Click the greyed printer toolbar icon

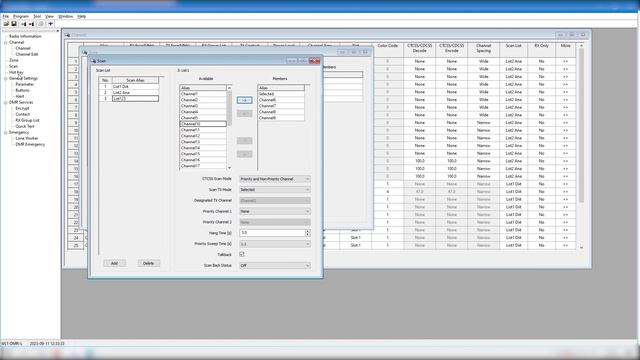[x=41, y=24]
